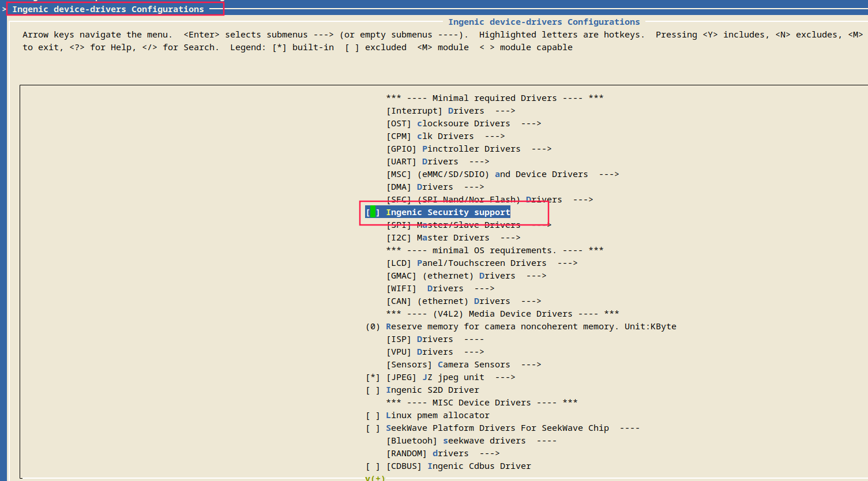The image size is (868, 481).
Task: Select the [RANDOM] drivers entry
Action: click(x=443, y=453)
